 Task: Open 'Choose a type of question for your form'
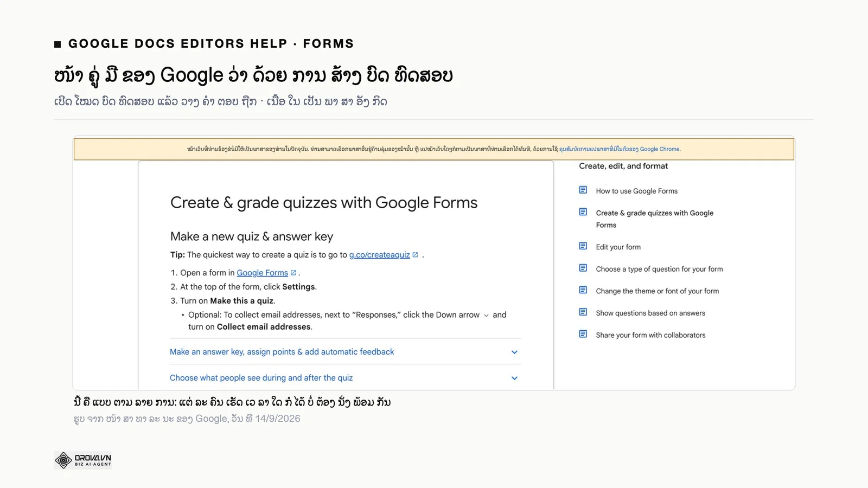coord(659,269)
